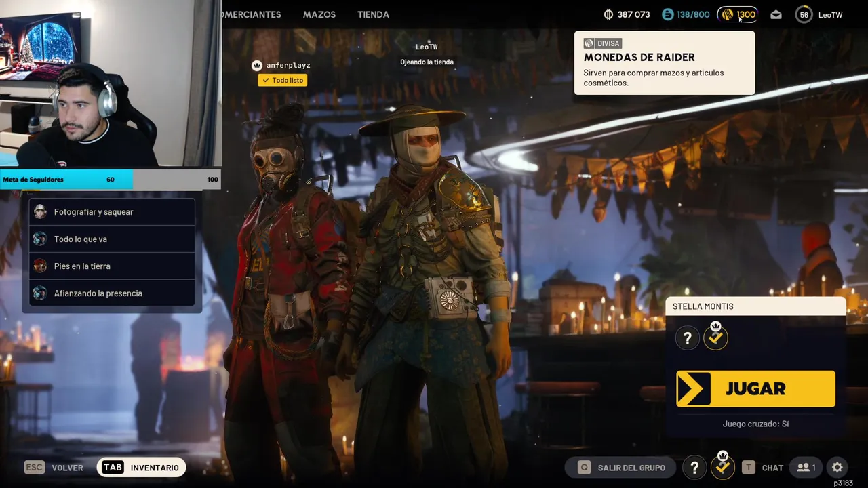Image resolution: width=868 pixels, height=488 pixels.
Task: Click the ready checkmark icon under Stella Montis
Action: pos(715,337)
